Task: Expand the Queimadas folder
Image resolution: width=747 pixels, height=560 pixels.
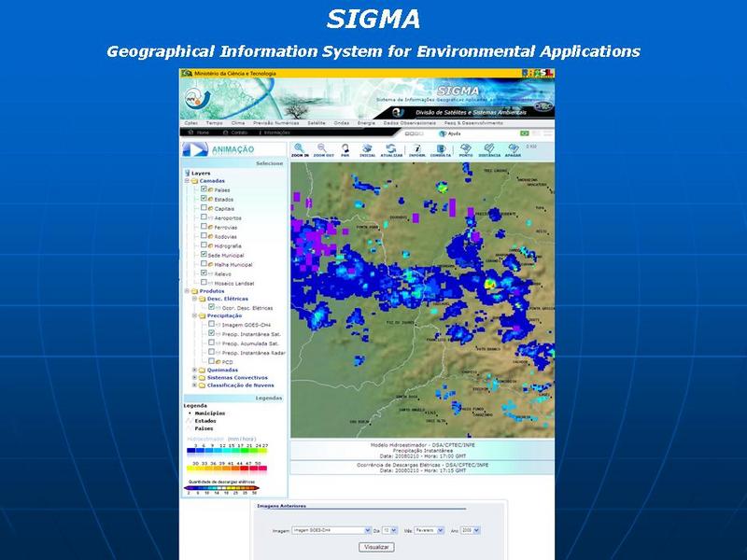Action: pyautogui.click(x=194, y=370)
